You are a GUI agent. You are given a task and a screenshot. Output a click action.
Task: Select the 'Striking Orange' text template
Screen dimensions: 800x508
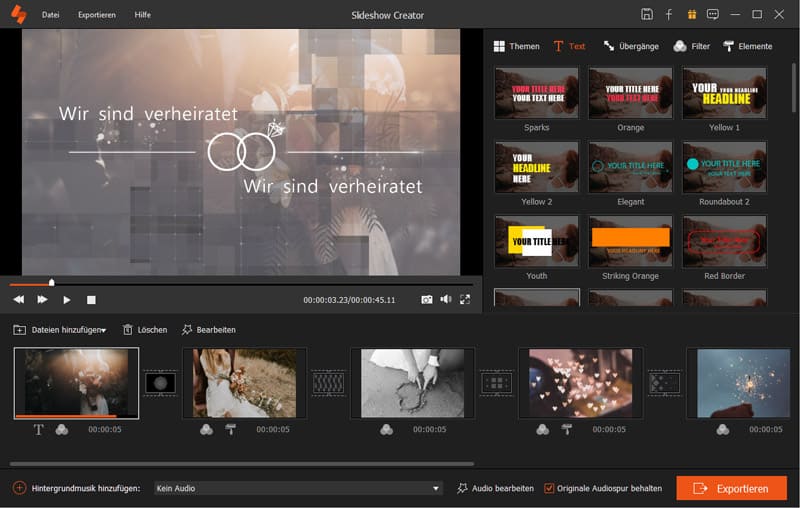pos(630,240)
